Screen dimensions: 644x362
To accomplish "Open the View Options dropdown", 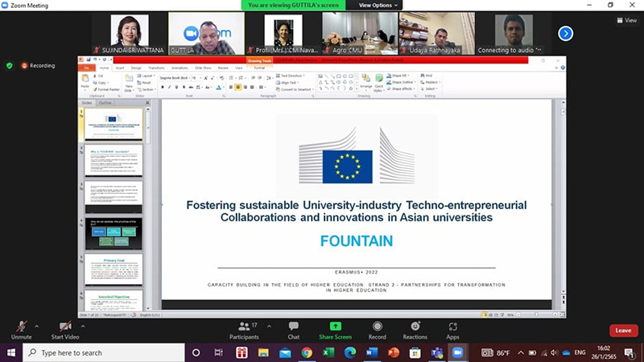I will pyautogui.click(x=378, y=5).
